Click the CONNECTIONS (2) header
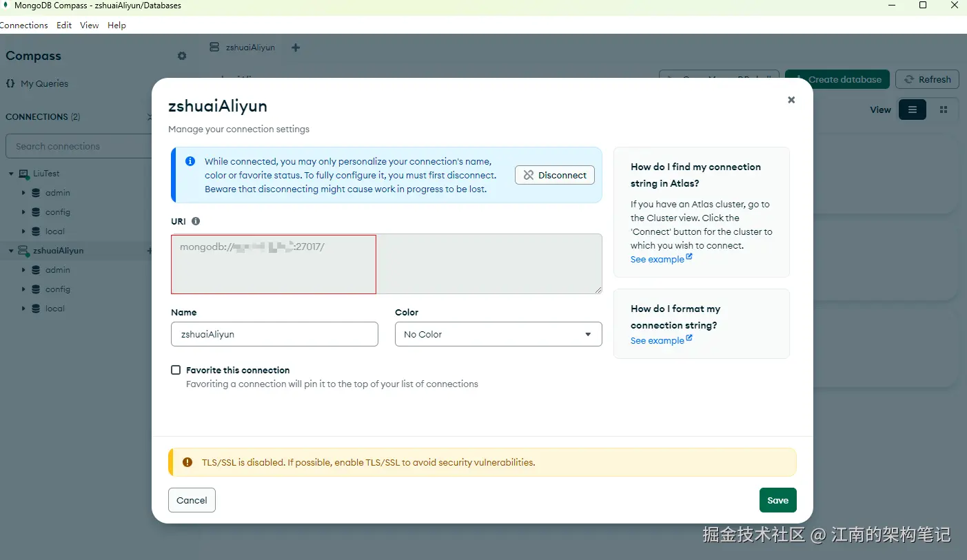The height and width of the screenshot is (560, 967). click(43, 117)
